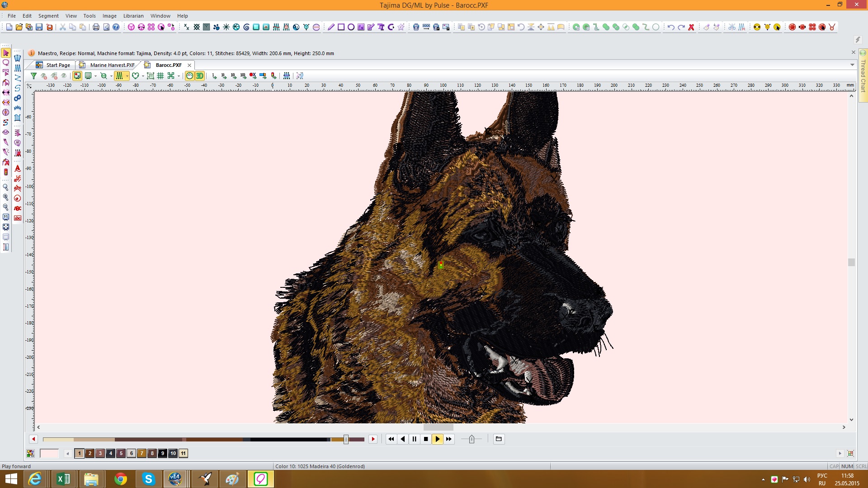The width and height of the screenshot is (868, 488).
Task: Toggle the lightning bolt auto-hide button
Action: pyautogui.click(x=858, y=40)
